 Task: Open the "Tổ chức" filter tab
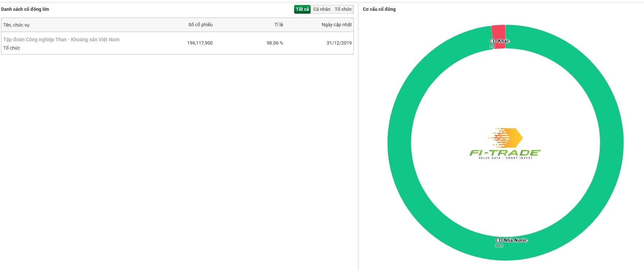[x=343, y=9]
